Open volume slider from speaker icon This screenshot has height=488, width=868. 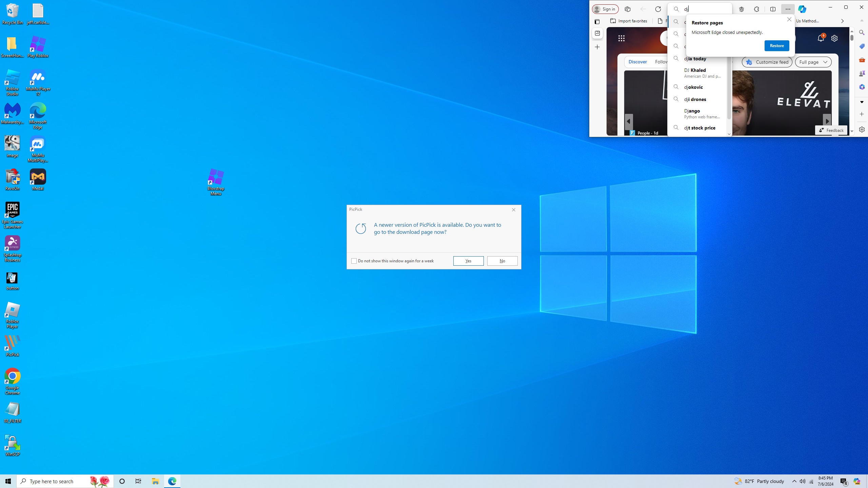pyautogui.click(x=803, y=481)
